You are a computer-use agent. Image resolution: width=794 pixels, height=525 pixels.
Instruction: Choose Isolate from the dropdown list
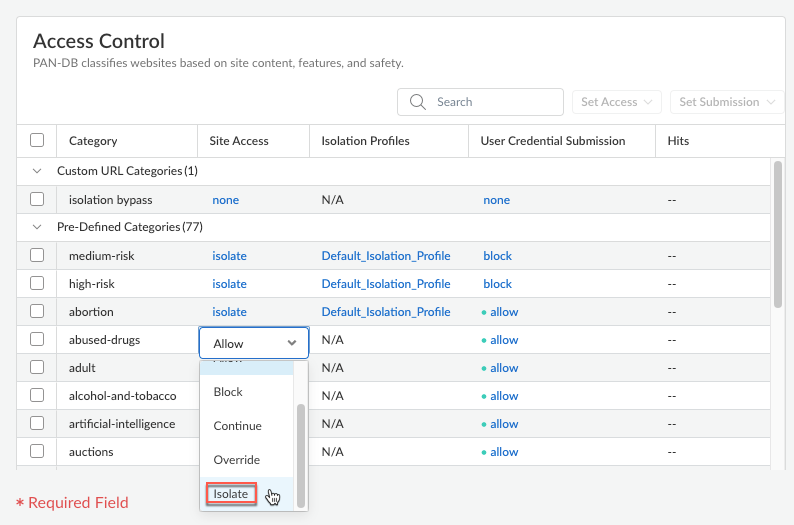231,494
